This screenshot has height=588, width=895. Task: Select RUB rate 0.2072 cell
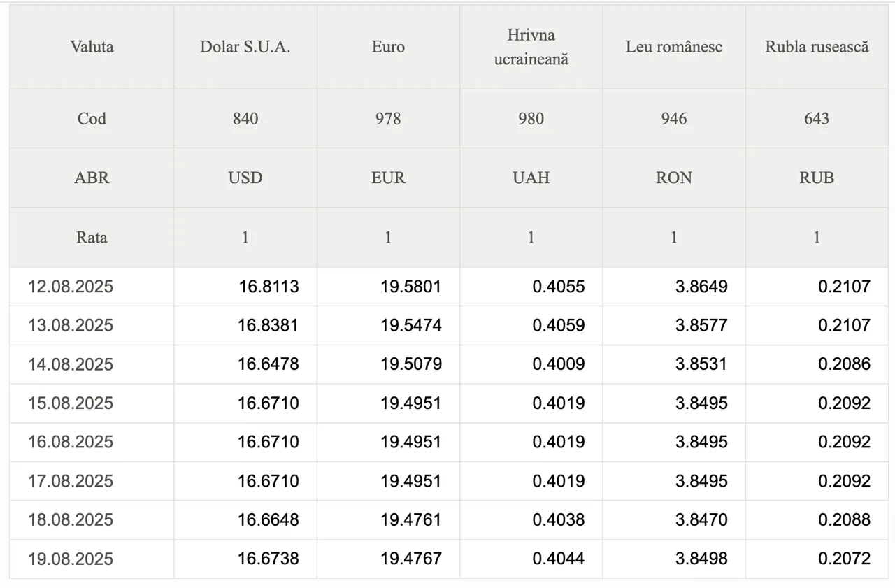point(817,559)
